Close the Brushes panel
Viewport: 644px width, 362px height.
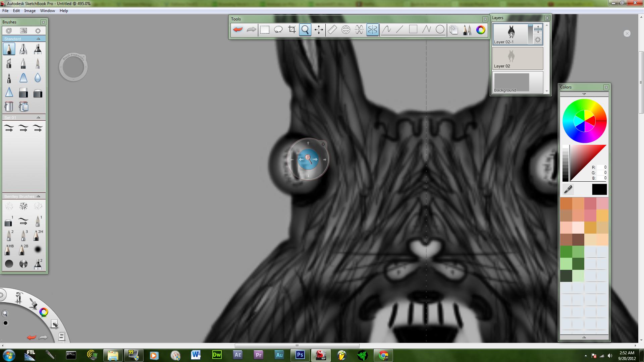point(43,22)
